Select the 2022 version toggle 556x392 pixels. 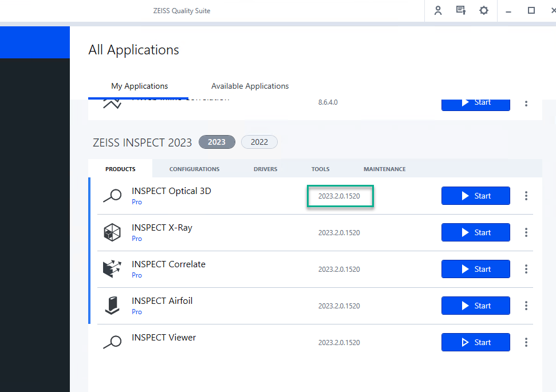pyautogui.click(x=259, y=142)
